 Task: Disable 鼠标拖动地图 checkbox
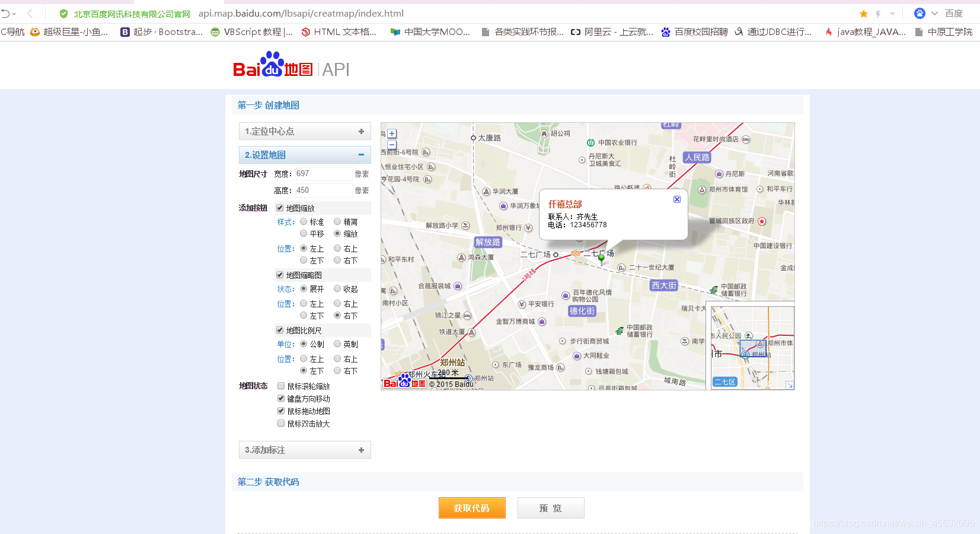(281, 411)
